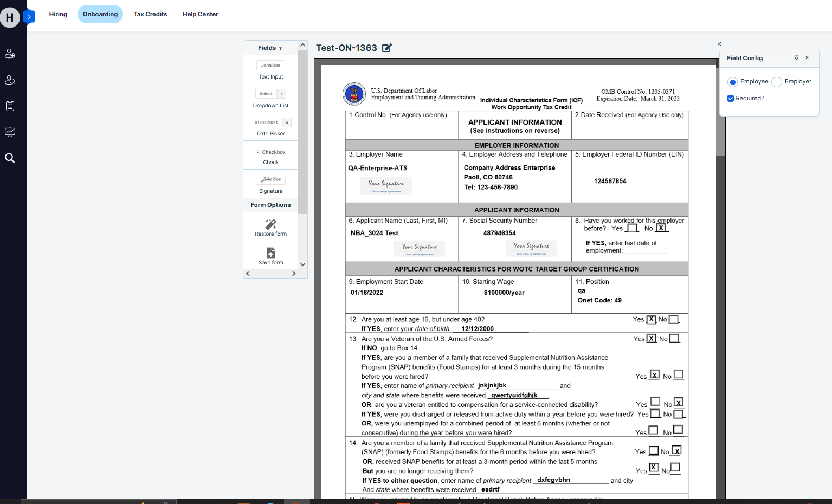Viewport: 832px width, 504px height.
Task: Select the Employee radio button
Action: tap(733, 82)
